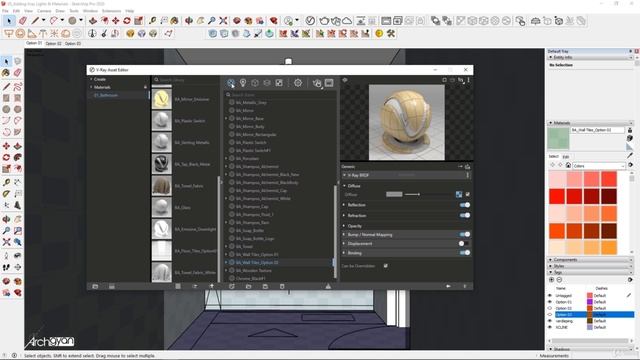Show frame buffer from Asset Editor toolbar
This screenshot has height=360, width=640.
329,83
